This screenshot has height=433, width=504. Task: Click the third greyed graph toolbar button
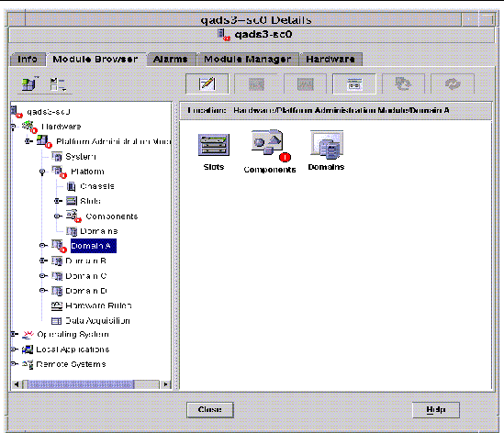click(x=305, y=83)
